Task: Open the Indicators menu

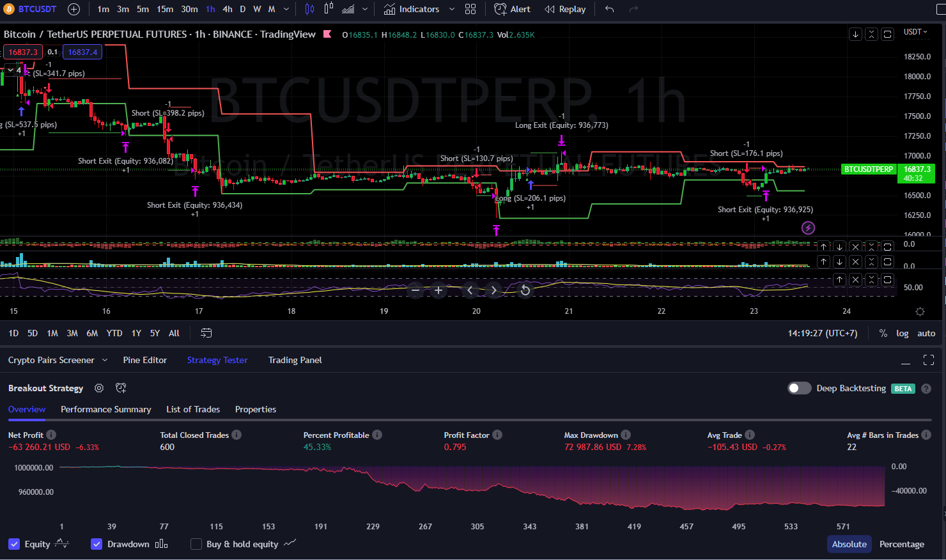Action: pyautogui.click(x=412, y=9)
